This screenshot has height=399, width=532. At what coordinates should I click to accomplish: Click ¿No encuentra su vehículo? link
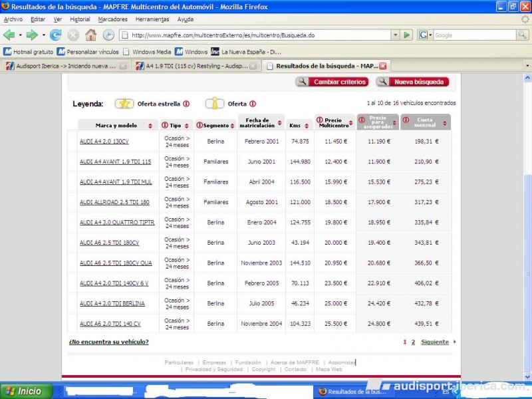[x=109, y=342]
